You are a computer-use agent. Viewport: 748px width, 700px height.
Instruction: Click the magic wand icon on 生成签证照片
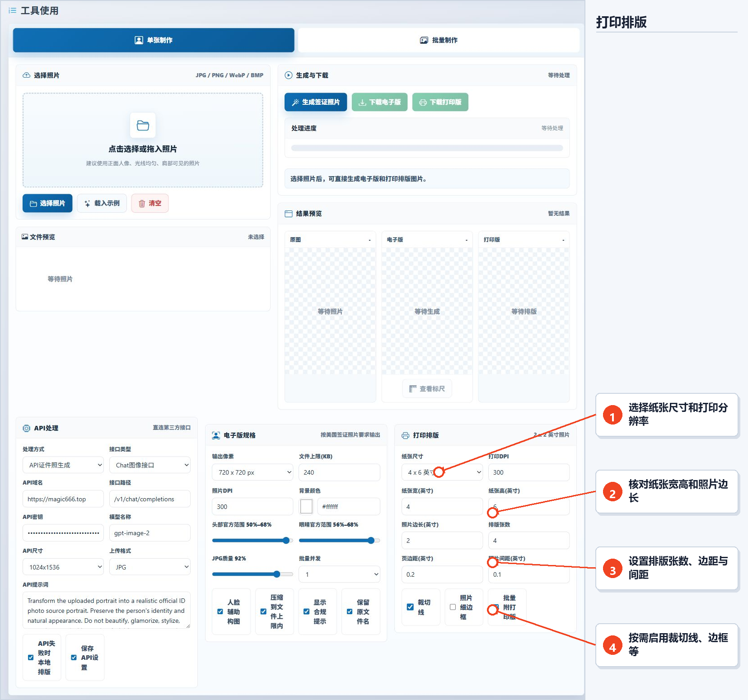(295, 103)
